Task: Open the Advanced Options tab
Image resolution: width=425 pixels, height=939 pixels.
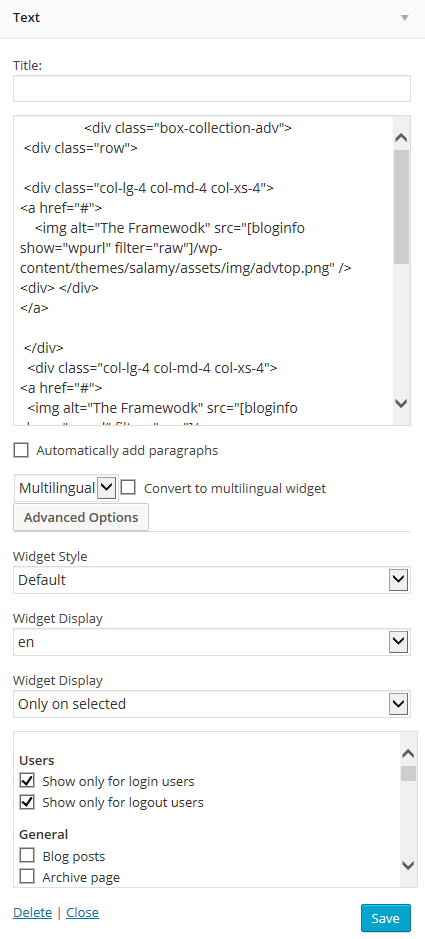Action: coord(81,517)
